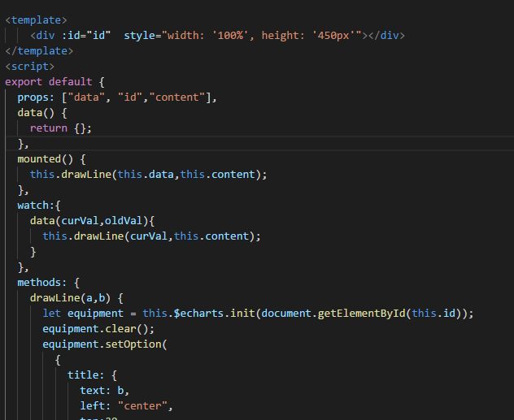Click the 'let equipment' declaration line
This screenshot has height=420, width=514.
pos(258,314)
